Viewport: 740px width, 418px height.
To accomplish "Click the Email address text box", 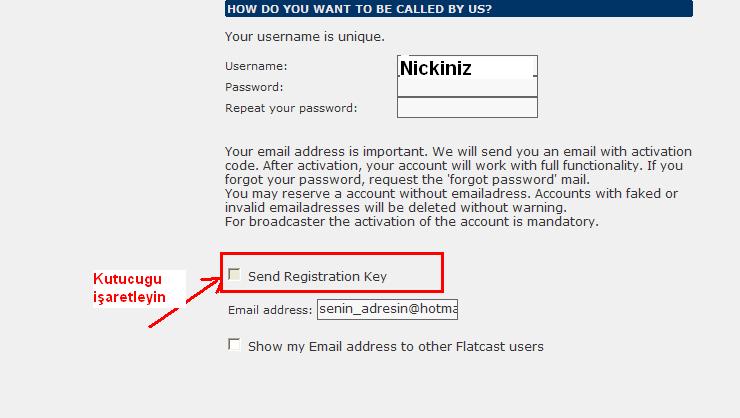I will (x=387, y=310).
